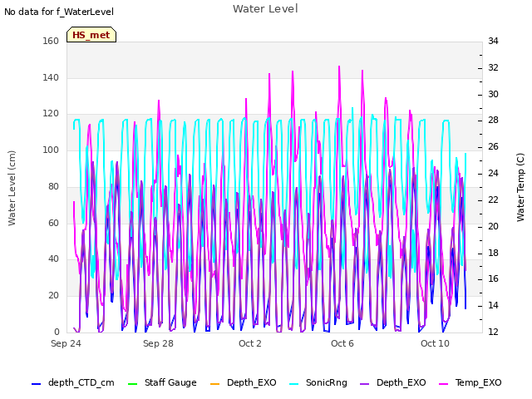This screenshot has height=399, width=532.
Task: Click the 20 right-axis tick label
Action: (x=493, y=226)
